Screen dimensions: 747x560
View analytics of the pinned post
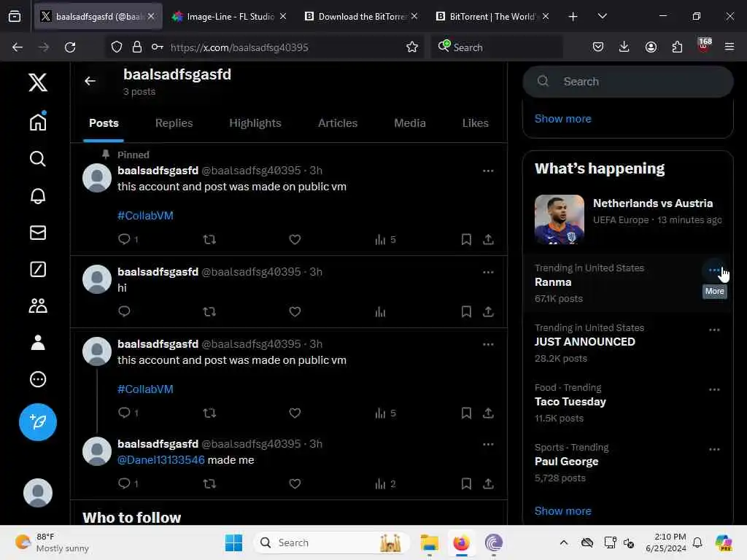[x=385, y=239]
